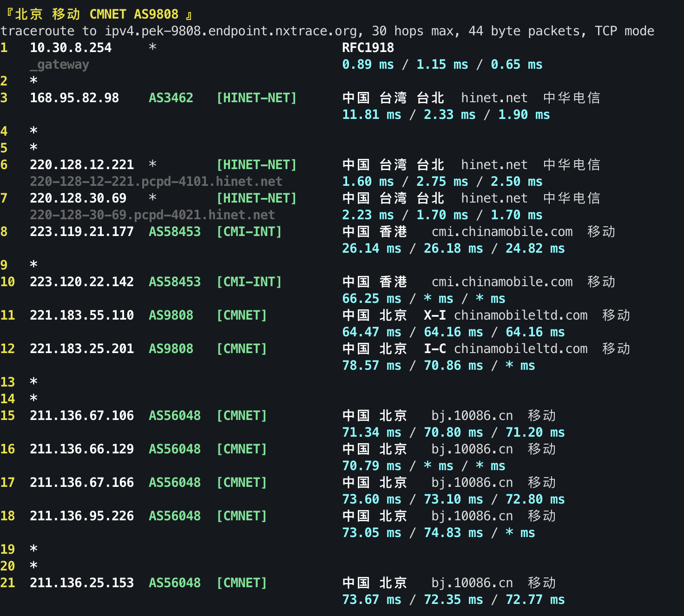Click the title text CMNET AS9808
This screenshot has height=616, width=684.
(x=134, y=14)
